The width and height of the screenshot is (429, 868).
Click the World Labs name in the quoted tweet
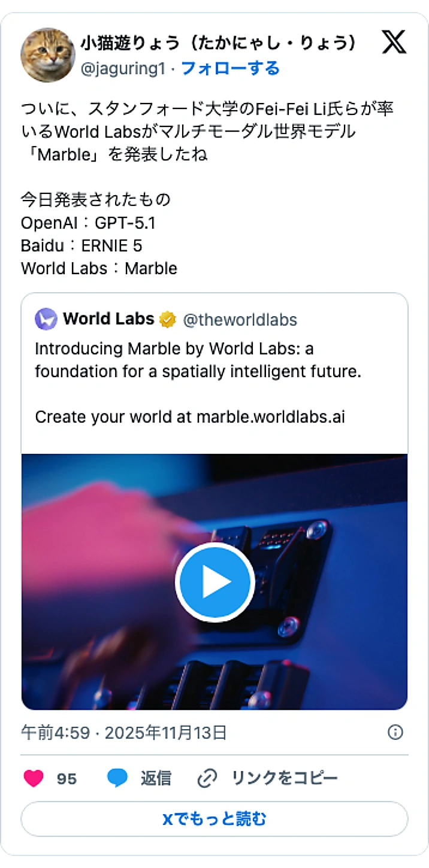(x=107, y=319)
